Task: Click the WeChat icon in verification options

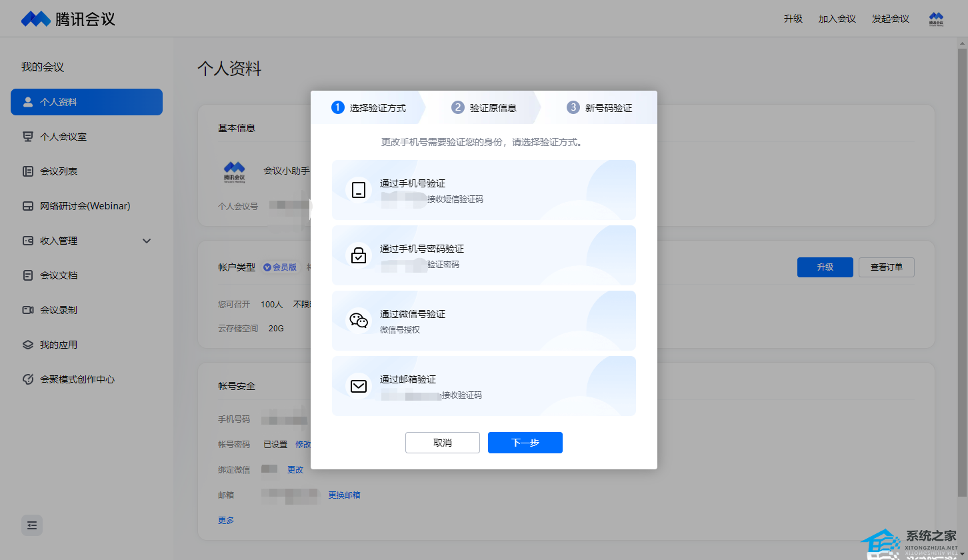Action: pyautogui.click(x=359, y=321)
